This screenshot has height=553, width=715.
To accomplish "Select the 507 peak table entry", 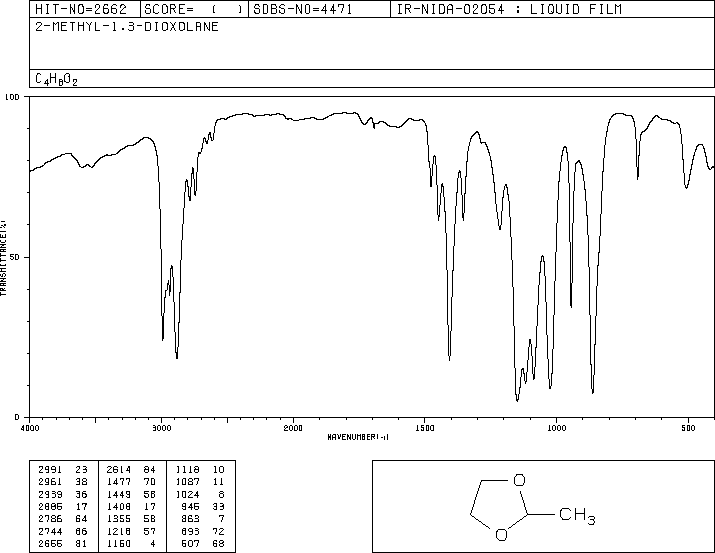I will [x=202, y=544].
